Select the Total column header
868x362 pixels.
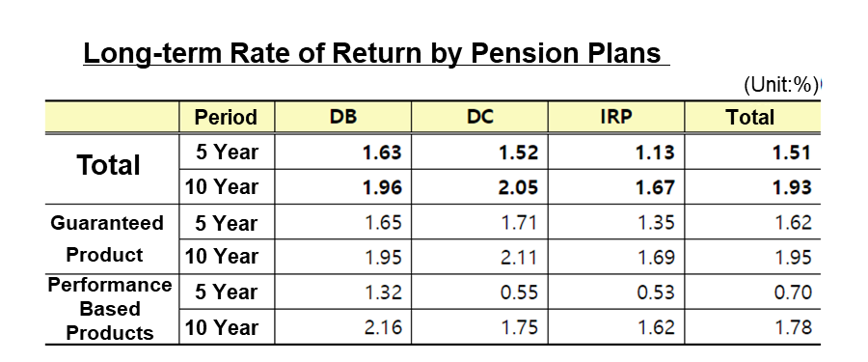(x=750, y=117)
